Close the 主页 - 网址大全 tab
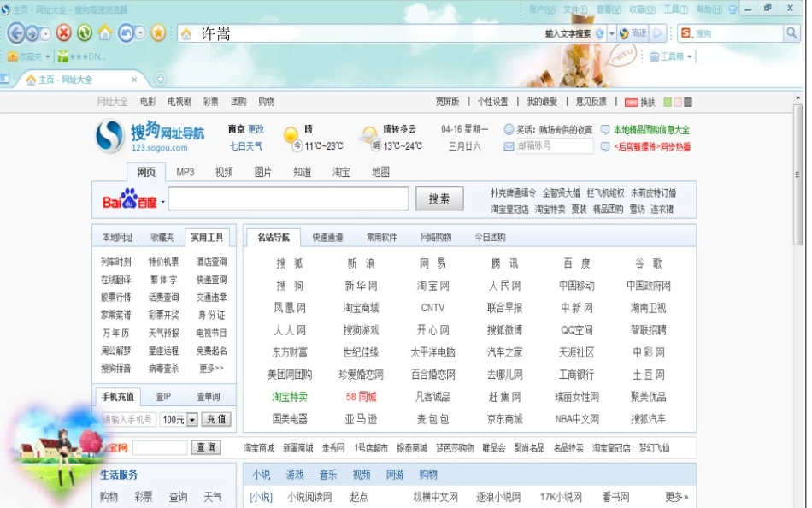Viewport: 812px width, 508px height. (x=134, y=80)
